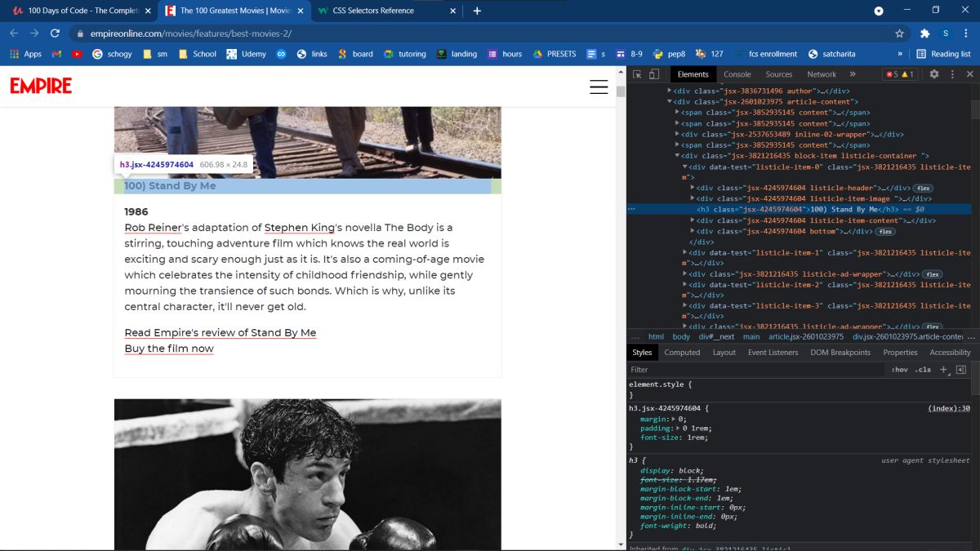Open the Rob Reiner link

tap(151, 228)
